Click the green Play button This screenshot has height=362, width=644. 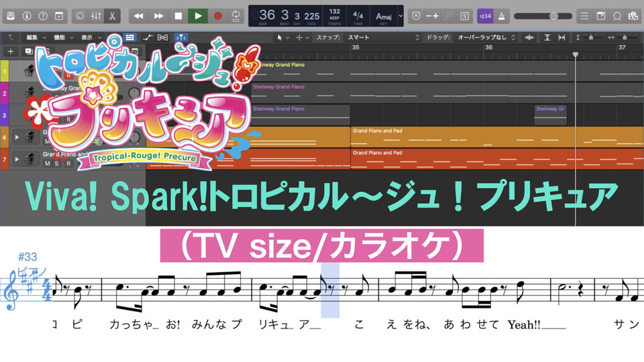tap(198, 16)
